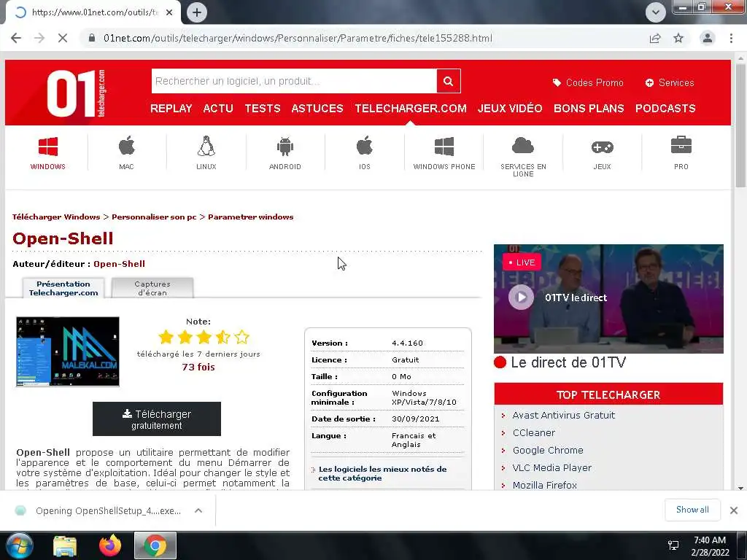Go to the ASTUCES section
747x560 pixels.
[317, 109]
